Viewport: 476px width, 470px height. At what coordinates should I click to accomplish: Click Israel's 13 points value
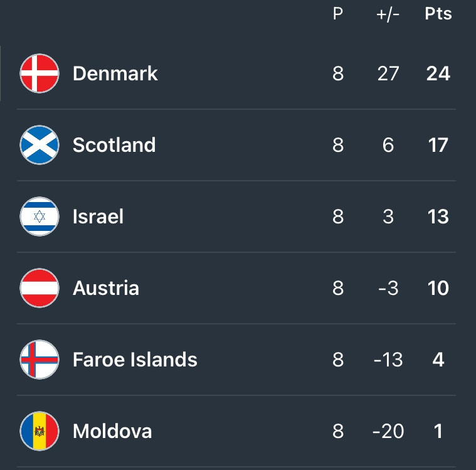pos(438,216)
